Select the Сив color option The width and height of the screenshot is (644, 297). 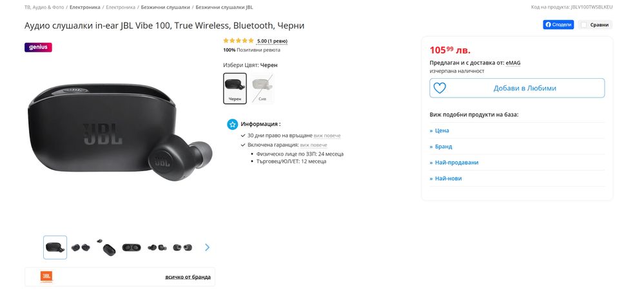tap(262, 88)
